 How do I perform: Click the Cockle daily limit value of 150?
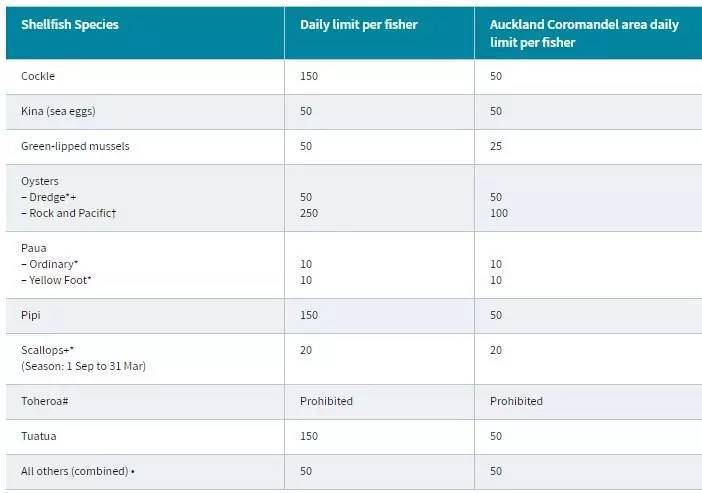(309, 75)
